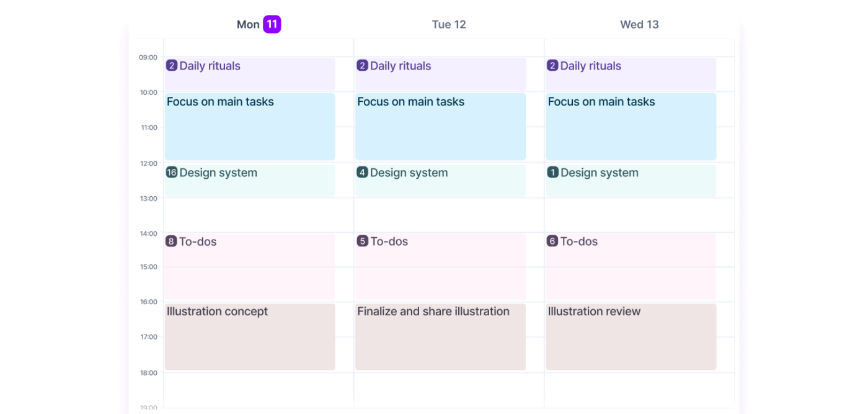Click the 4 count badge on Tuesday's Design system

pos(362,173)
